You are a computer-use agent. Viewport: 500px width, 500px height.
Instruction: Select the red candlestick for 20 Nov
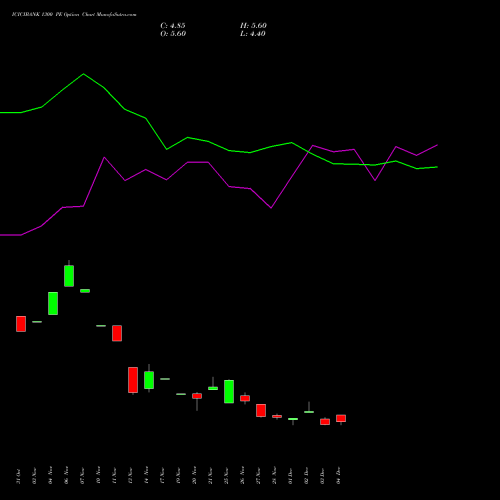[x=197, y=396]
